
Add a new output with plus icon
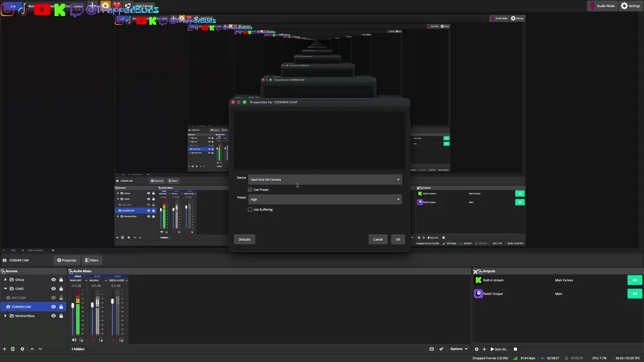(484, 349)
